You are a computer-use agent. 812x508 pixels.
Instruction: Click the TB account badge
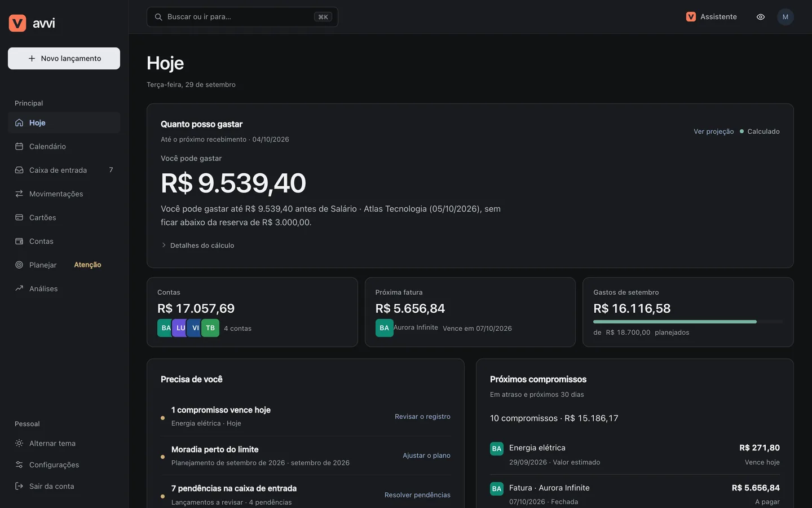[210, 328]
